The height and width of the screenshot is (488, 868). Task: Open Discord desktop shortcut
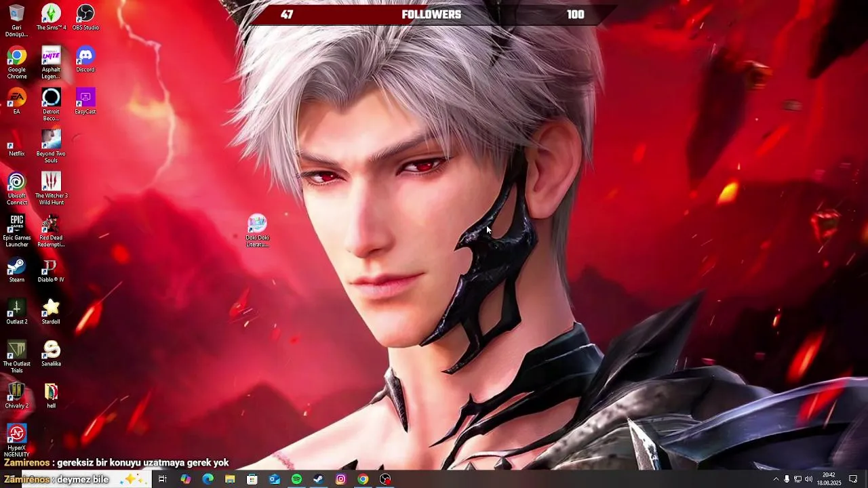pyautogui.click(x=85, y=60)
